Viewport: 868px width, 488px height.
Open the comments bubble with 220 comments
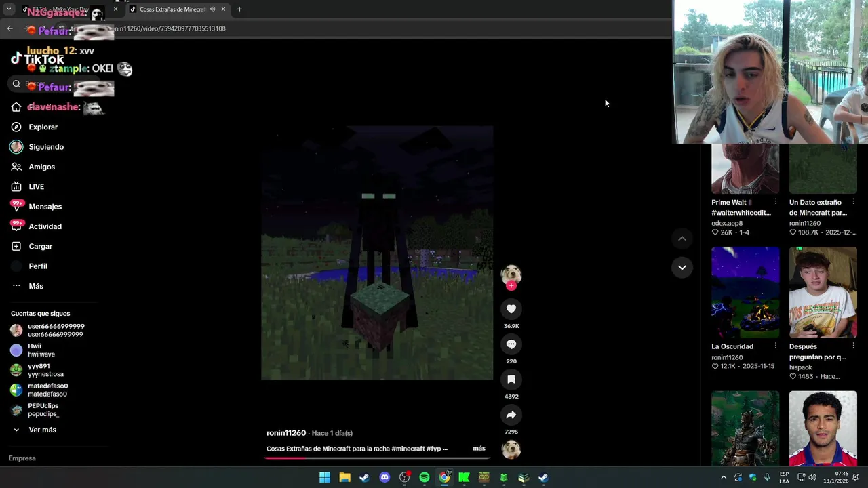point(511,344)
